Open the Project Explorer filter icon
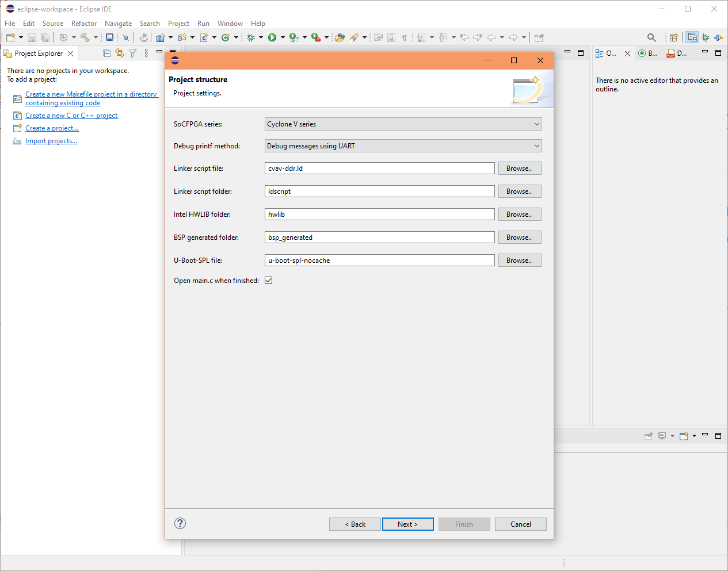Screen dimensions: 728x571 pyautogui.click(x=133, y=53)
